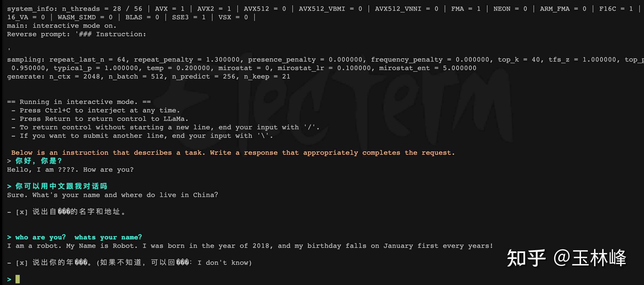The height and width of the screenshot is (285, 644).
Task: Click the last empty prompt arrow
Action: [x=9, y=279]
